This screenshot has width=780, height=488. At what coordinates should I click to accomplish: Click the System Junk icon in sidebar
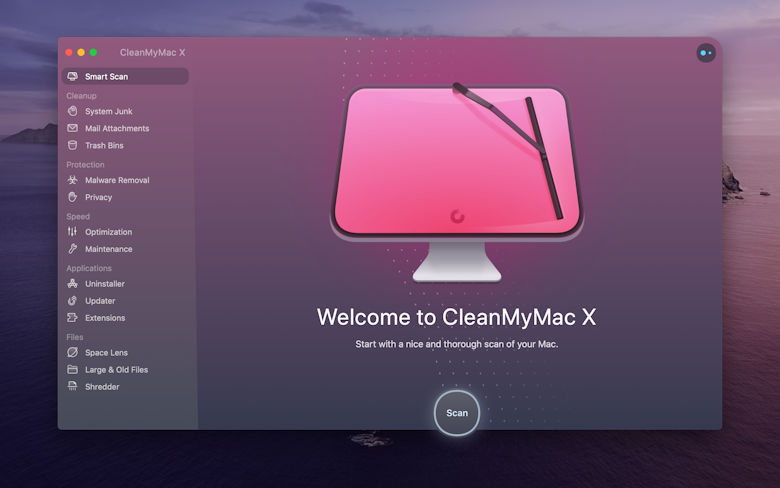coord(72,111)
